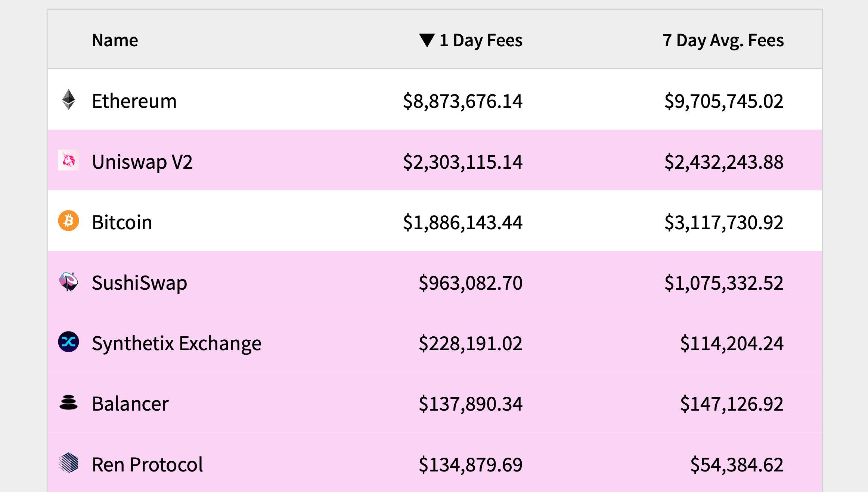Sort table by 1 Day Fees header
The width and height of the screenshot is (868, 492).
[481, 40]
